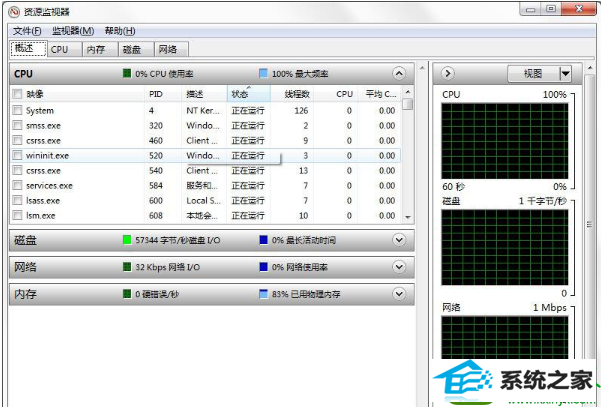Click thread count 126 cell
Viewport: 601px width, 407px height.
(301, 111)
